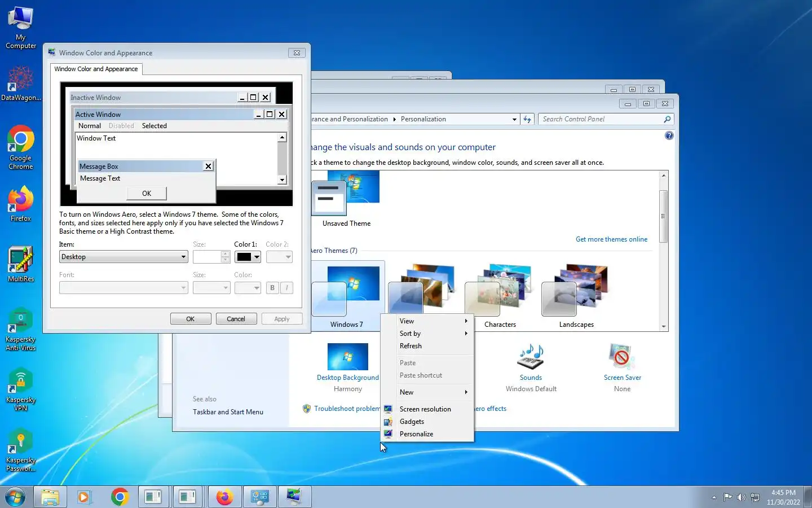Toggle the Italic font button
This screenshot has height=508, width=812.
click(x=286, y=288)
